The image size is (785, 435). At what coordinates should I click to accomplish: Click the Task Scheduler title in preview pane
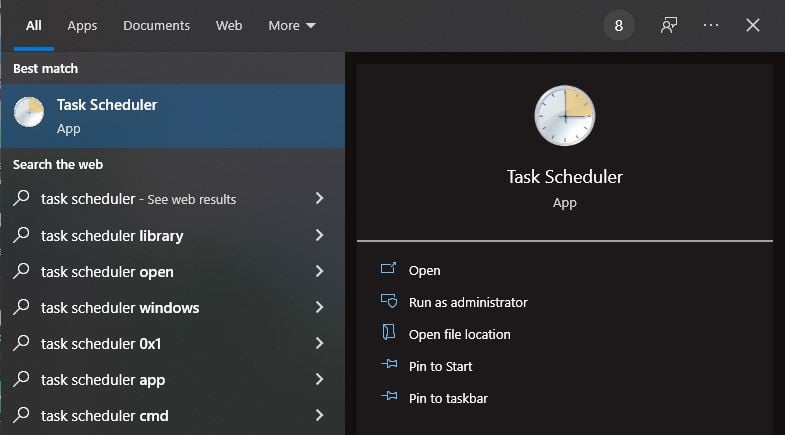click(x=565, y=177)
